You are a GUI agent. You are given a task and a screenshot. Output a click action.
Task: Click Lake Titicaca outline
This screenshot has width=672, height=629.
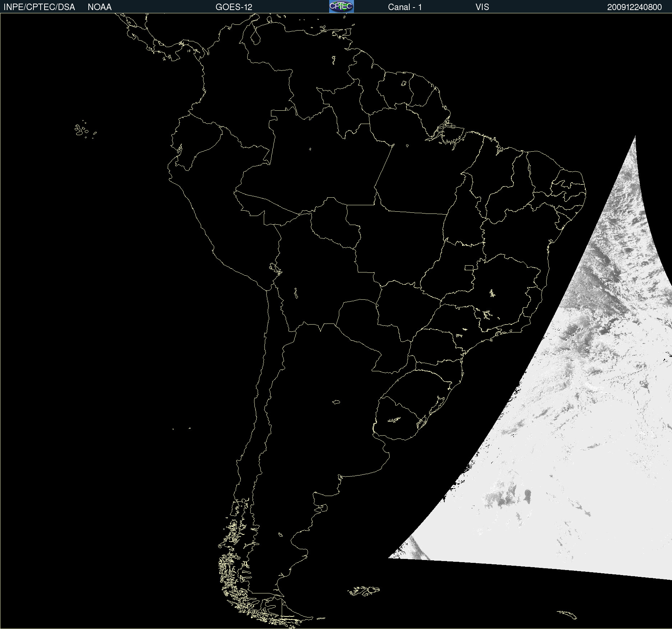pyautogui.click(x=275, y=269)
